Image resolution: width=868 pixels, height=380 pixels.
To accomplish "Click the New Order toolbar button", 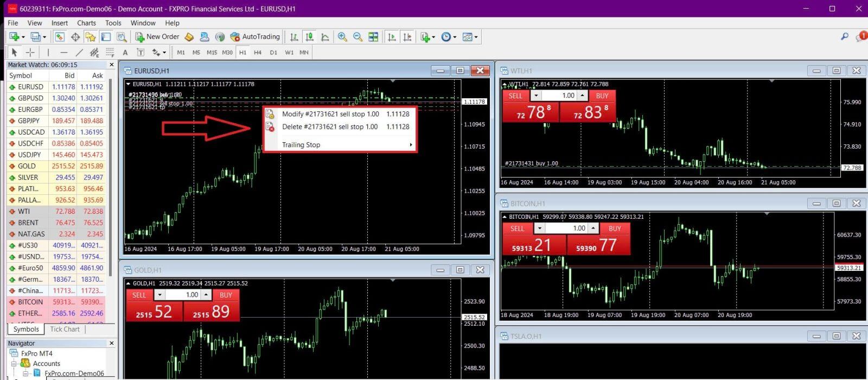I will 157,37.
